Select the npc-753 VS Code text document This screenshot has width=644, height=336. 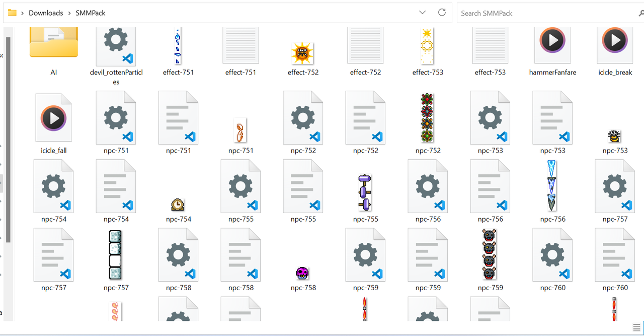tap(553, 118)
